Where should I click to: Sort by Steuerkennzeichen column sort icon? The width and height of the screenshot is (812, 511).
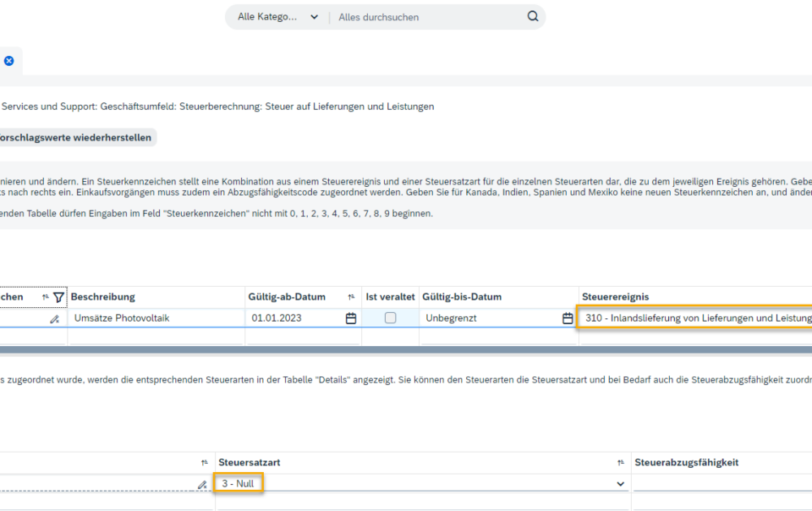[46, 297]
